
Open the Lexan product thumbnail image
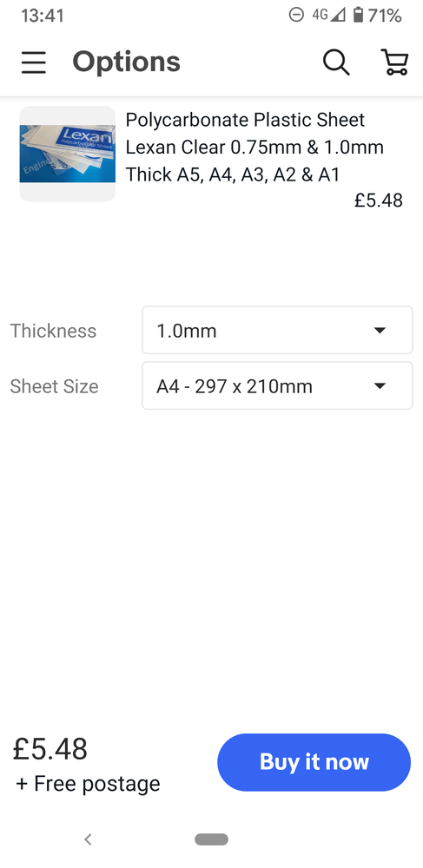click(68, 154)
